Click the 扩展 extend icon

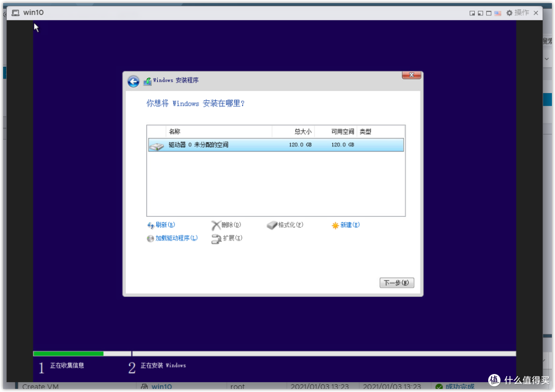[216, 239]
